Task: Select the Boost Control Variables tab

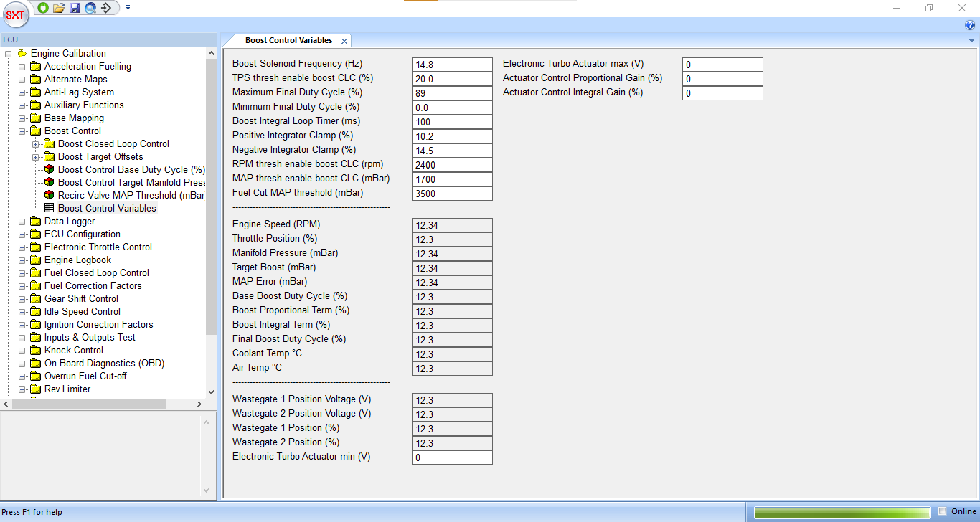Action: click(x=288, y=41)
